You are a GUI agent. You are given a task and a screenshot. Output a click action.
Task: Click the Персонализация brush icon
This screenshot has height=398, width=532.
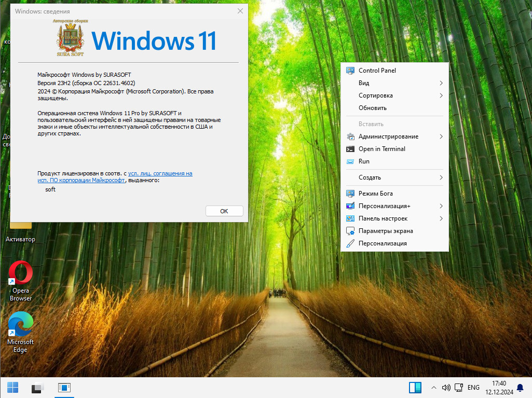(350, 243)
